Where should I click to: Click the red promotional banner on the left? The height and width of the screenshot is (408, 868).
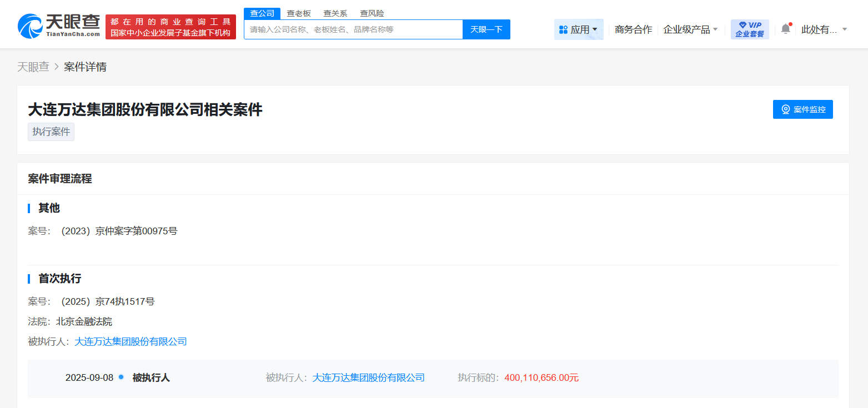[x=170, y=26]
